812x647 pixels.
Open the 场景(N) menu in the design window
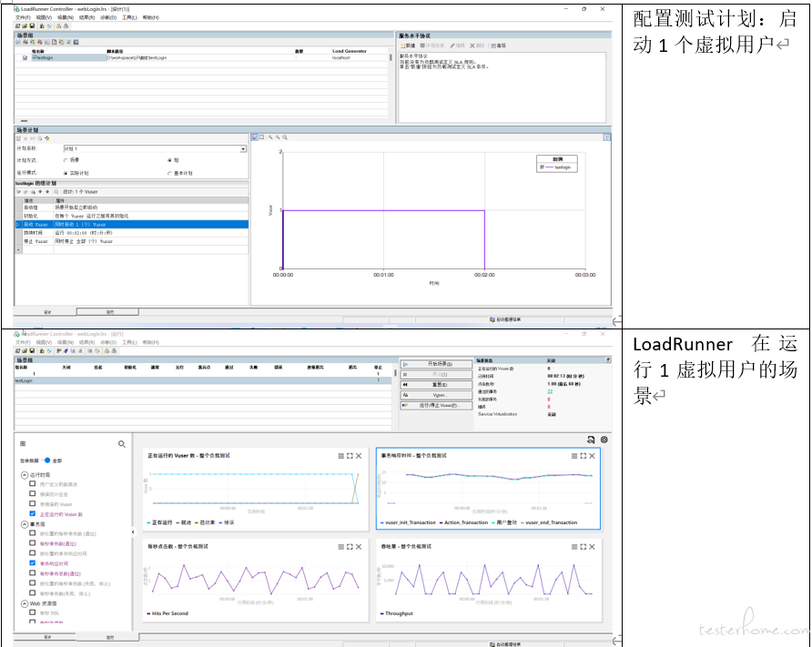coord(66,17)
